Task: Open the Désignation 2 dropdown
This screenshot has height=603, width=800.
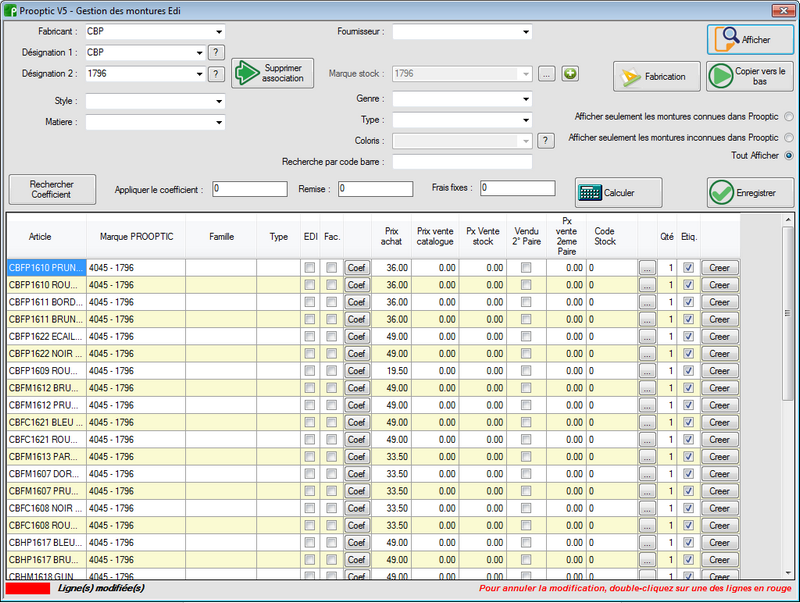Action: [199, 74]
